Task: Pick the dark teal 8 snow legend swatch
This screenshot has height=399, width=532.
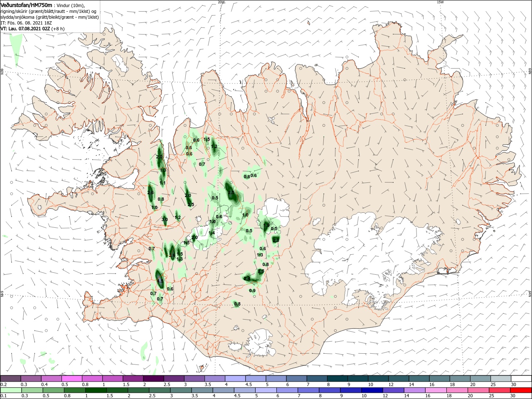Action: pos(337,379)
